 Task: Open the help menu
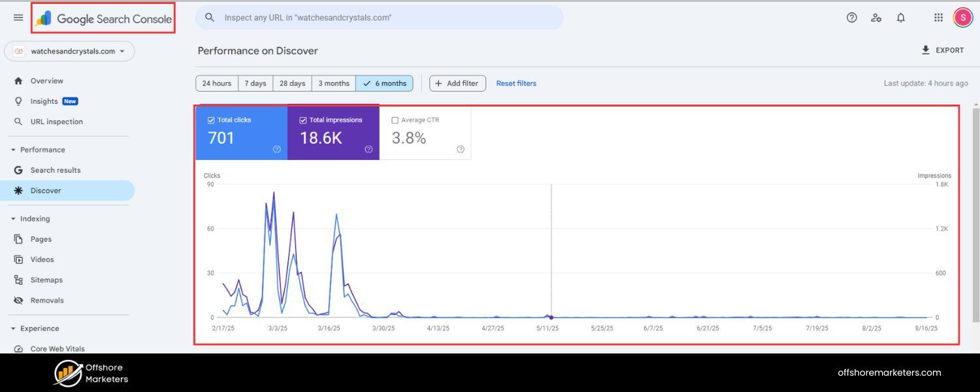pyautogui.click(x=851, y=18)
